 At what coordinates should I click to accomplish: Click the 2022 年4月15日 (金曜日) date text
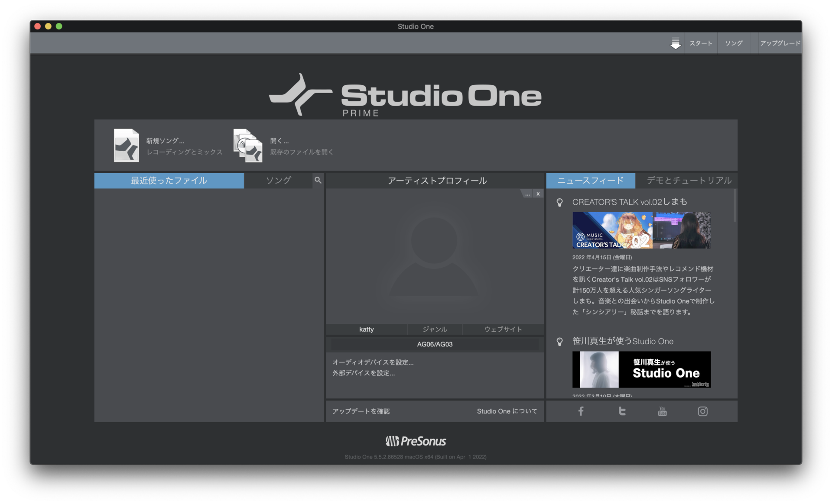click(602, 257)
